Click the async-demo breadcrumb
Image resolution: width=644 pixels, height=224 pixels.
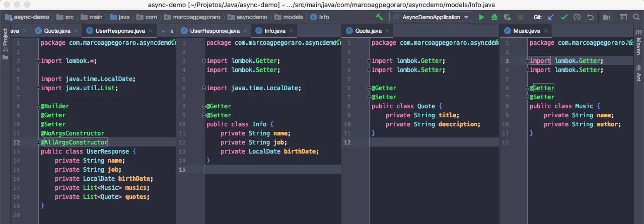[27, 17]
